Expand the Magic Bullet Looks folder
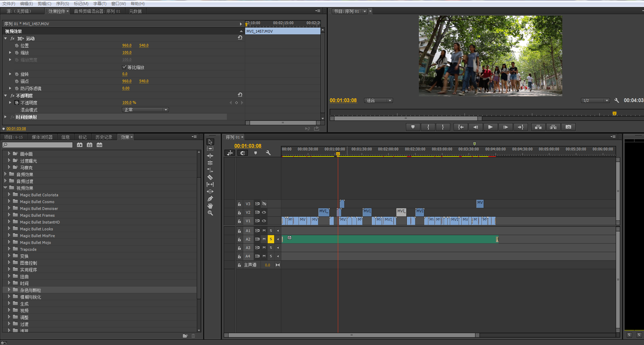This screenshot has height=345, width=644. point(9,229)
